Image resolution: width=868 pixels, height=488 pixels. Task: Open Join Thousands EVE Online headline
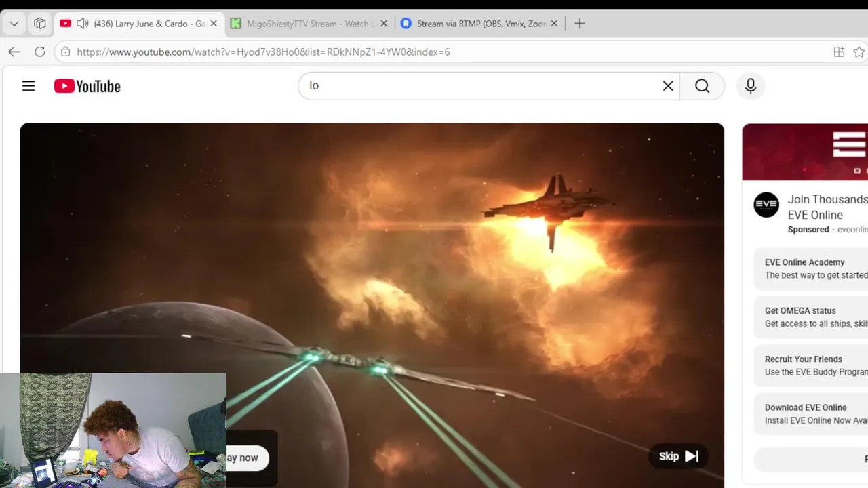pyautogui.click(x=827, y=207)
